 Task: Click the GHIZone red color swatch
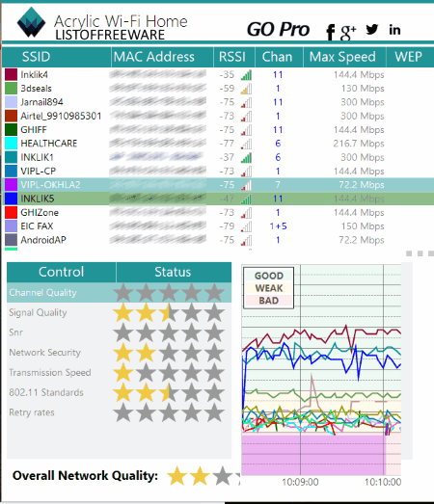tap(11, 212)
